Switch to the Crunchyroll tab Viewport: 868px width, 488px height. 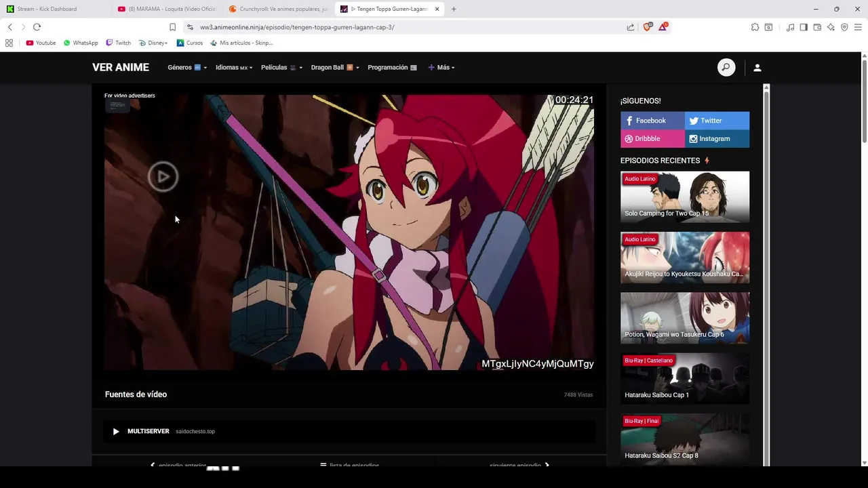(x=278, y=9)
